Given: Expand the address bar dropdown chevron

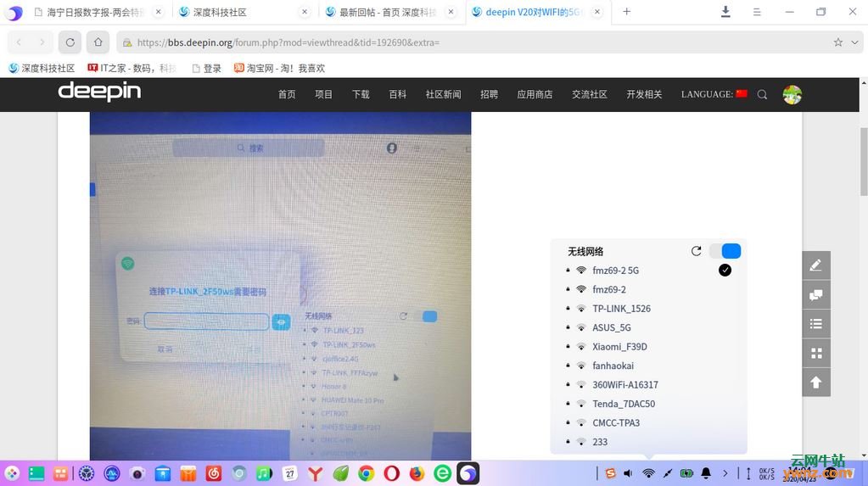Looking at the screenshot, I should [x=854, y=42].
